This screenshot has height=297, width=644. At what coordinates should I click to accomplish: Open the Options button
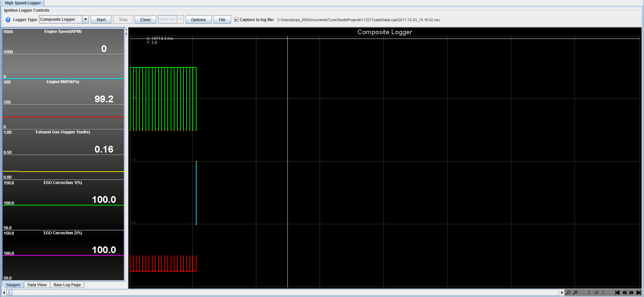point(198,20)
